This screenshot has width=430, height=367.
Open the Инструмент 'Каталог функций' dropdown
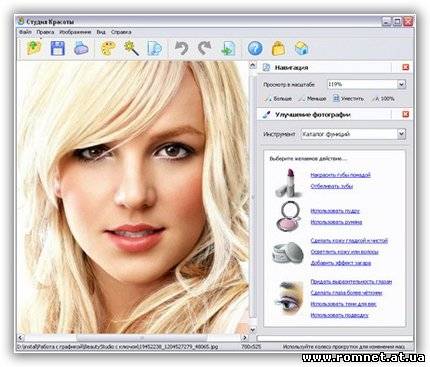pos(401,134)
